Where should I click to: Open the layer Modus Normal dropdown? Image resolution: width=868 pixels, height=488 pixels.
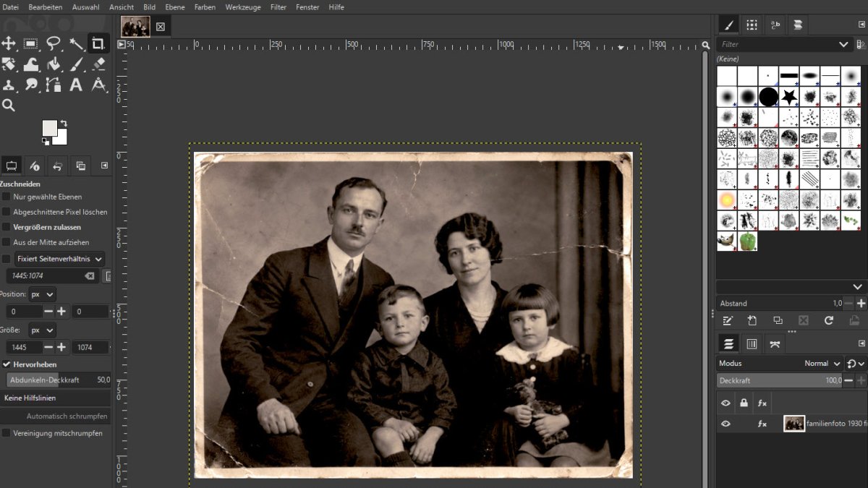(822, 364)
